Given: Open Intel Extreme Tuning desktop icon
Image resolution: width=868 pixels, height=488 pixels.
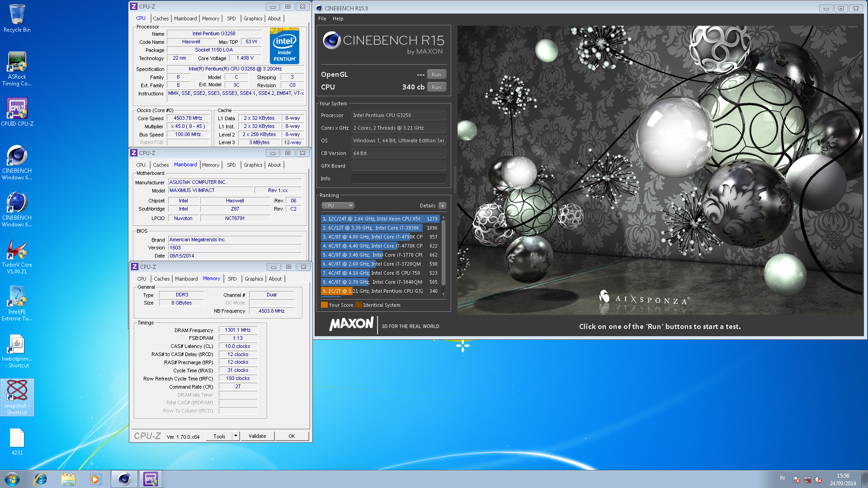Looking at the screenshot, I should tap(17, 304).
